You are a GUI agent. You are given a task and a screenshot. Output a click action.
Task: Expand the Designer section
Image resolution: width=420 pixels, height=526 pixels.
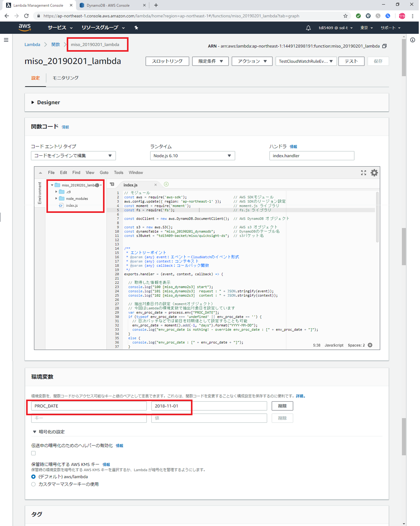click(x=33, y=102)
